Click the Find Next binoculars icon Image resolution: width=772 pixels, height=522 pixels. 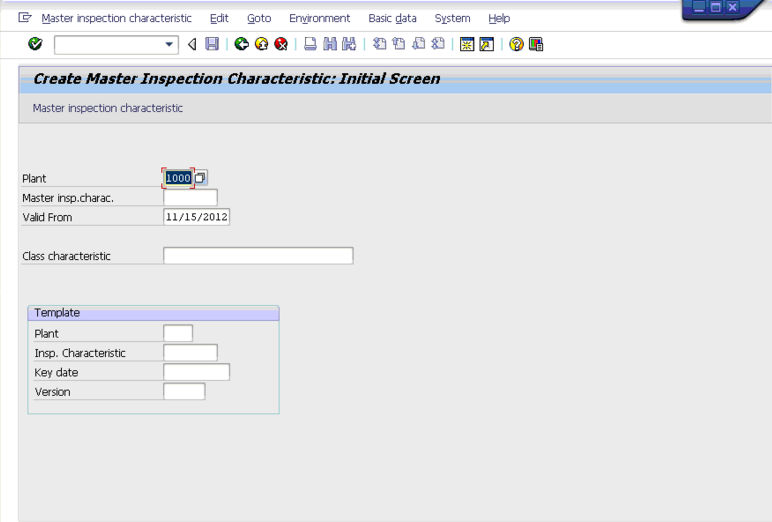(349, 44)
